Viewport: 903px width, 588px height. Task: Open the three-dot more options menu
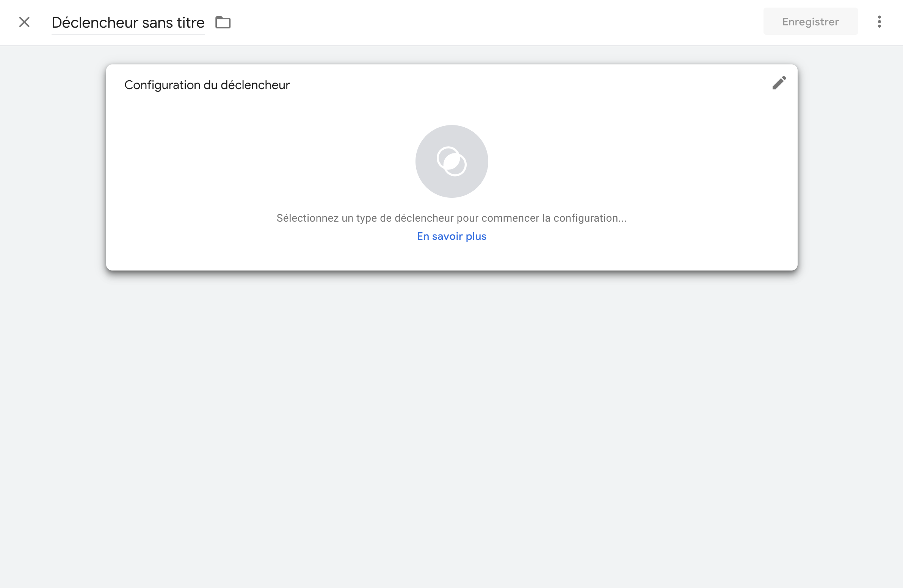click(879, 22)
